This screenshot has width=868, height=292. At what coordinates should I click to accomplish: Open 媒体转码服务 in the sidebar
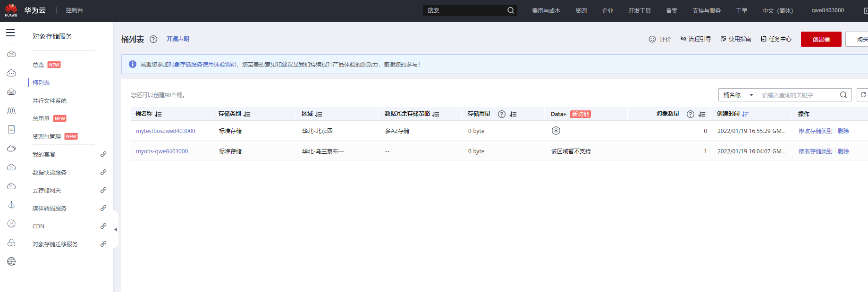(50, 208)
